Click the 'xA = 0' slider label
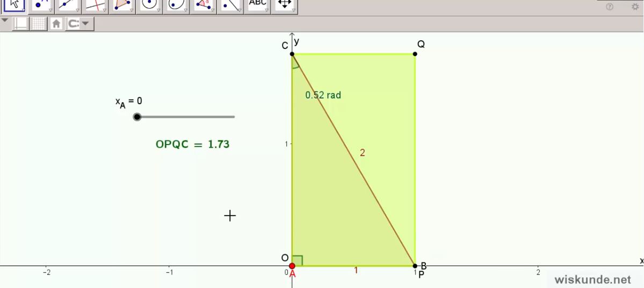This screenshot has width=644, height=288. (x=128, y=102)
